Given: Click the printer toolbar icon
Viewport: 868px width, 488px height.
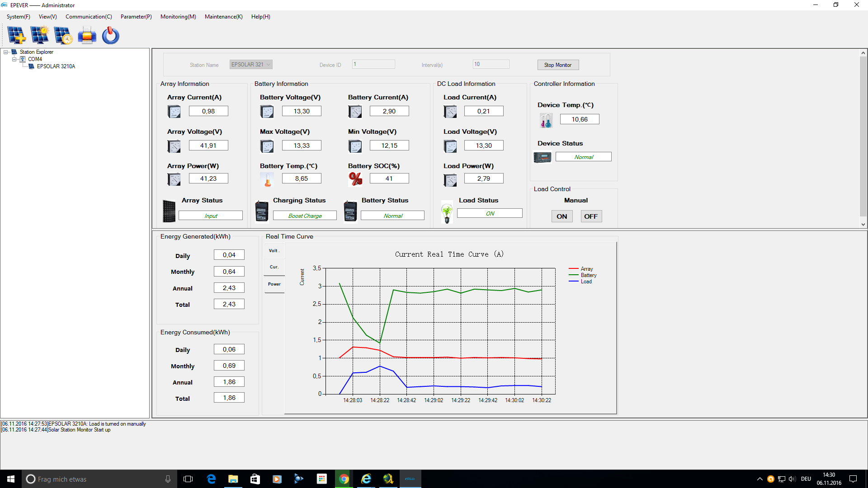Looking at the screenshot, I should (87, 35).
